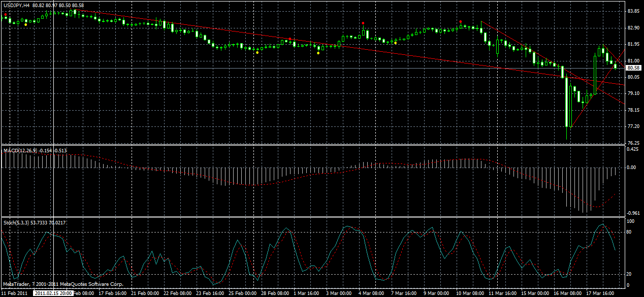Click the stochastic line peak near the 100 level
Image resolution: width=644 pixels, height=297 pixels.
point(602,223)
